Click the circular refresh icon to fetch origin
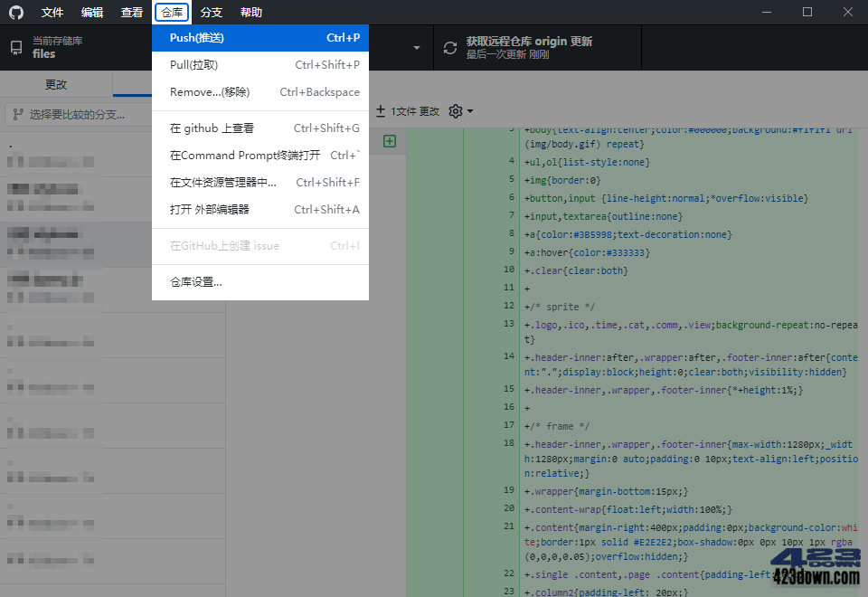 [449, 47]
